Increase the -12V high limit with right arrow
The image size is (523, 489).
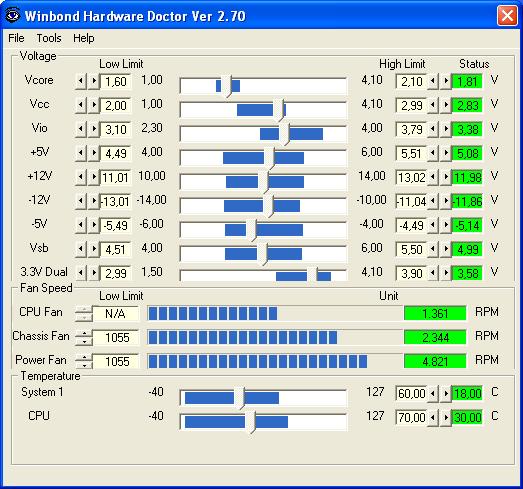446,201
